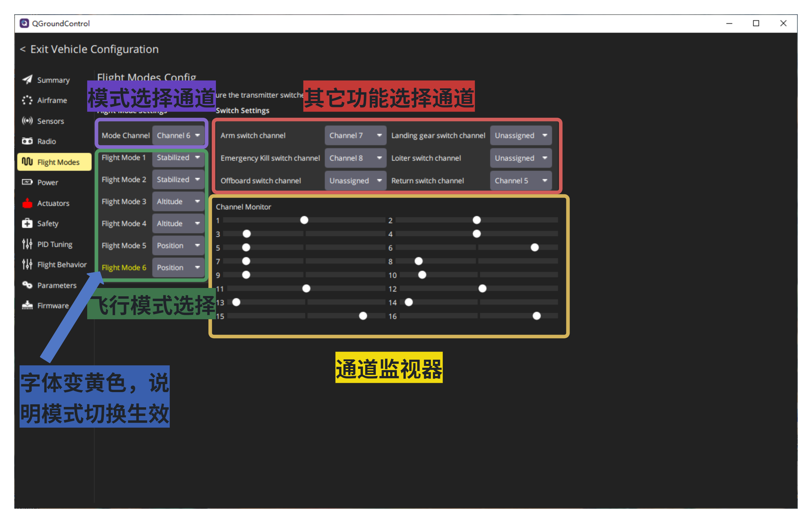Image resolution: width=812 pixels, height=523 pixels.
Task: Change Flight Mode 3 Altitude dropdown
Action: click(178, 201)
